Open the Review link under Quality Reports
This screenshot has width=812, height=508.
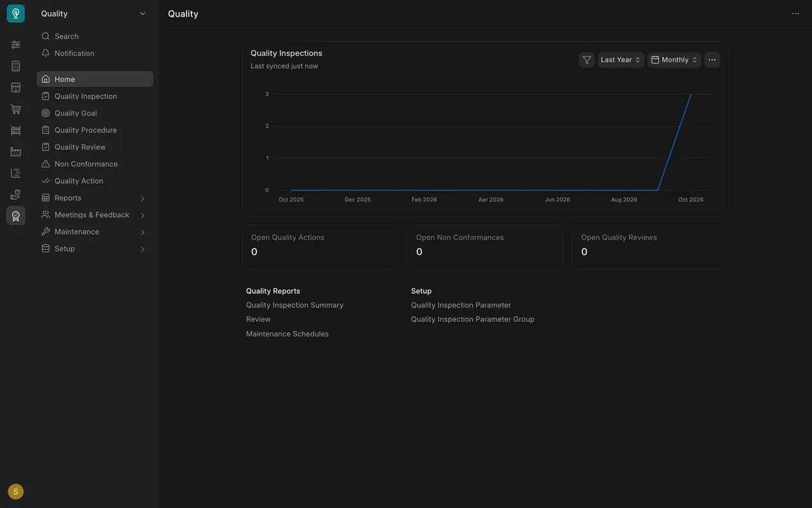click(x=258, y=319)
